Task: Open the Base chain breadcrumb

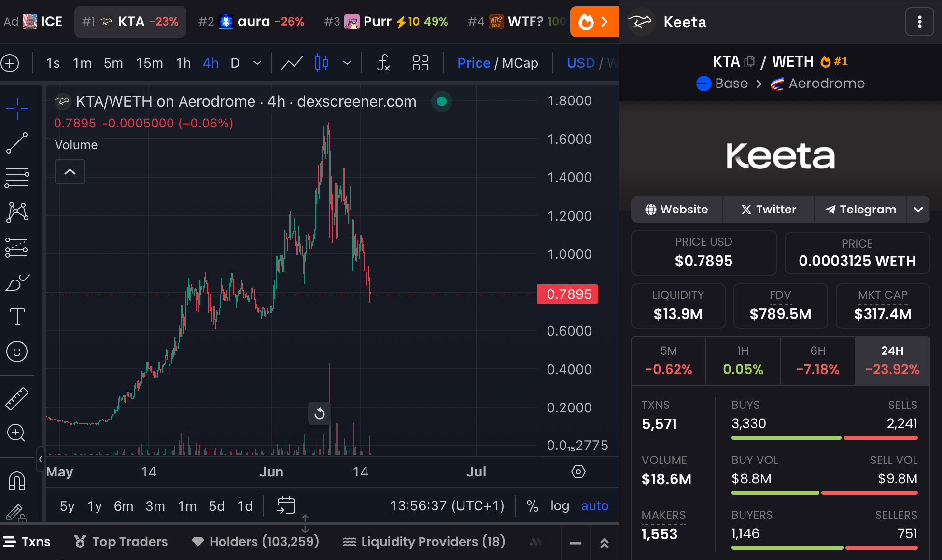Action: point(722,84)
